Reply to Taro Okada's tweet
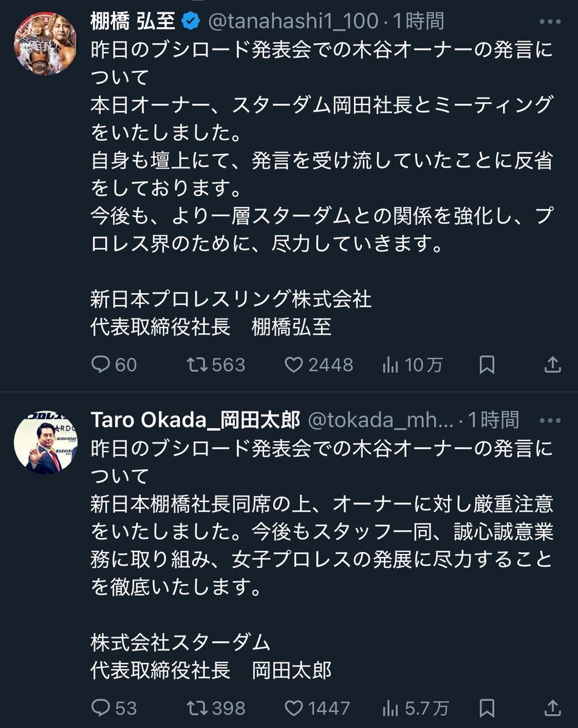578x728 pixels. click(x=100, y=707)
